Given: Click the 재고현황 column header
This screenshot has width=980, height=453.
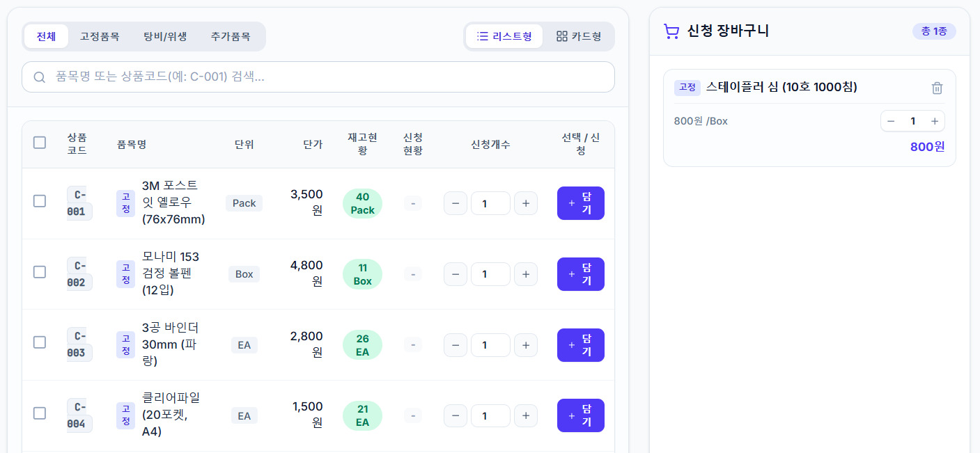Looking at the screenshot, I should click(362, 144).
